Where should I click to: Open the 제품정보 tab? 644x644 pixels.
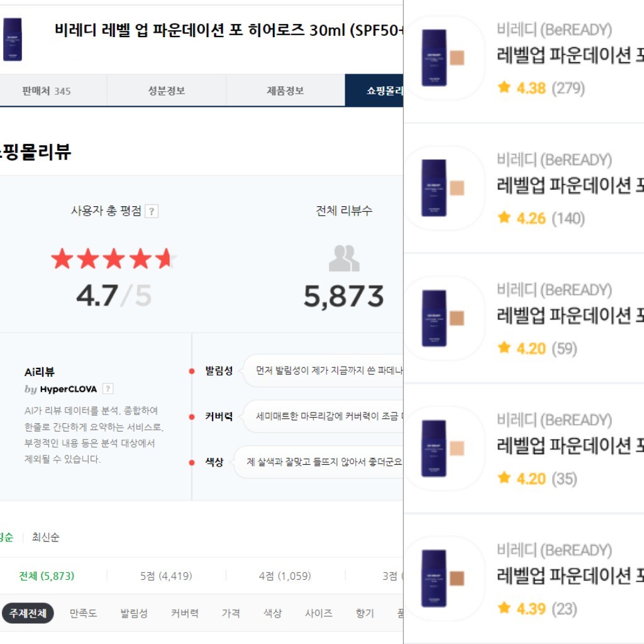[x=285, y=91]
